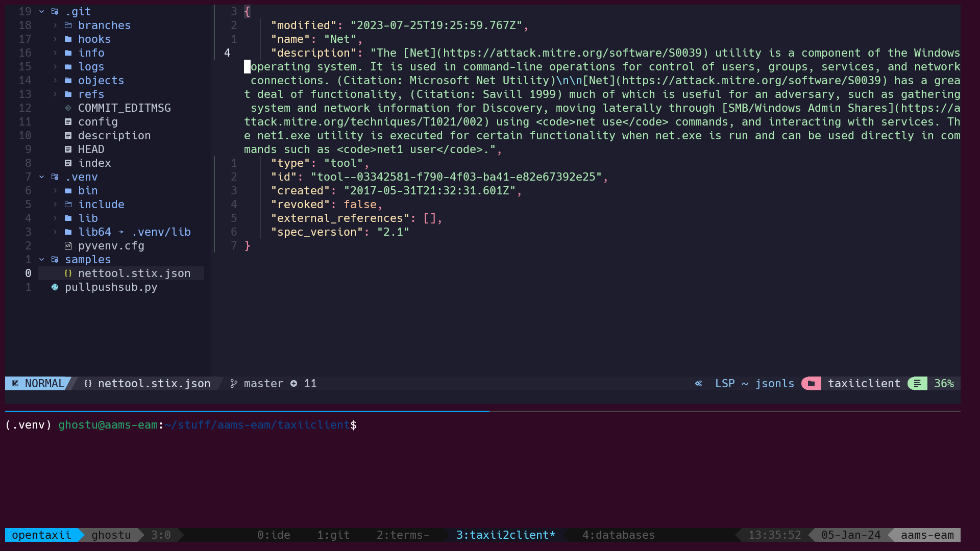Click the "name": "Net" line
This screenshot has height=551, width=980.
(316, 39)
